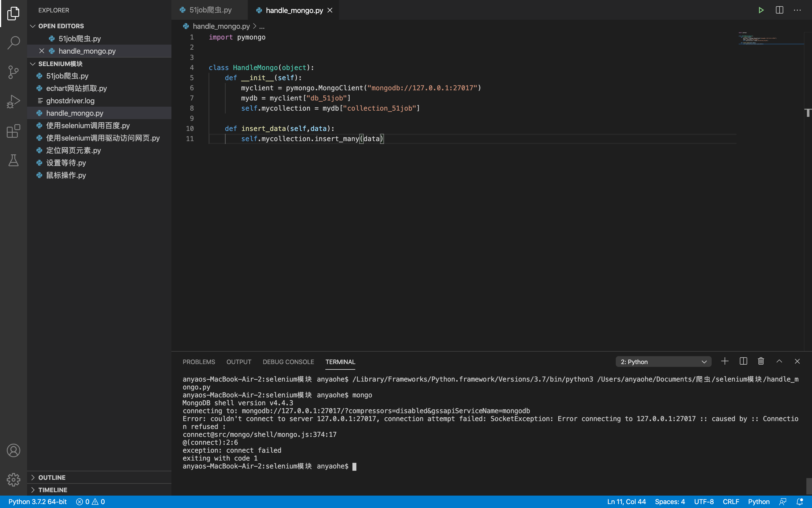Open the Manage gear icon
This screenshot has width=812, height=508.
[14, 479]
